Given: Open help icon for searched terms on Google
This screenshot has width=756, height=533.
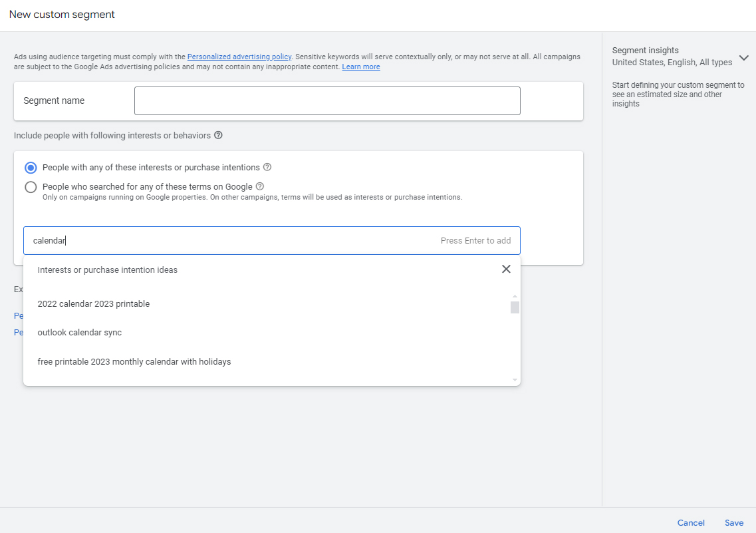Looking at the screenshot, I should click(260, 186).
